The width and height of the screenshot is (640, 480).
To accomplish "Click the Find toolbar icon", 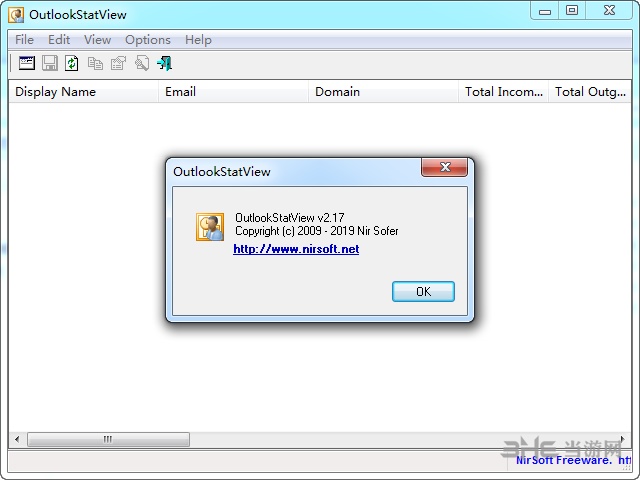I will click(x=141, y=63).
